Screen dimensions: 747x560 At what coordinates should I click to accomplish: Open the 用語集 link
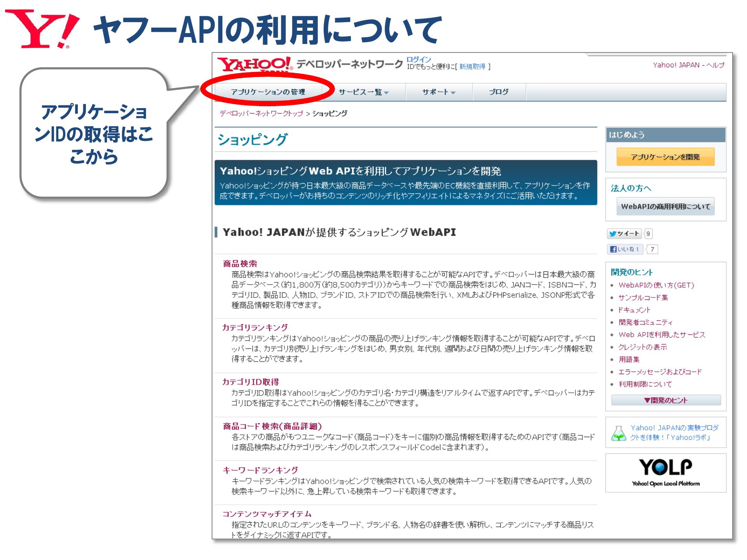tap(629, 359)
